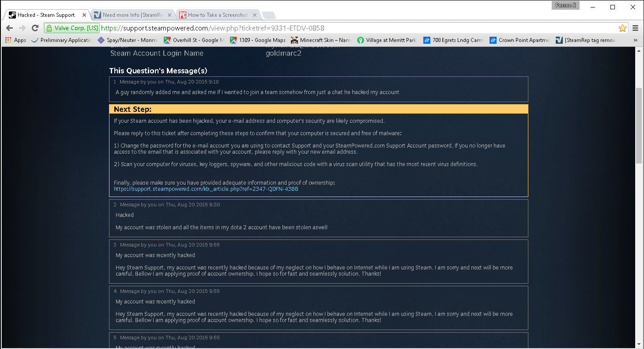This screenshot has height=349, width=644.
Task: Expand the bookmarks overflow chevron
Action: click(636, 40)
